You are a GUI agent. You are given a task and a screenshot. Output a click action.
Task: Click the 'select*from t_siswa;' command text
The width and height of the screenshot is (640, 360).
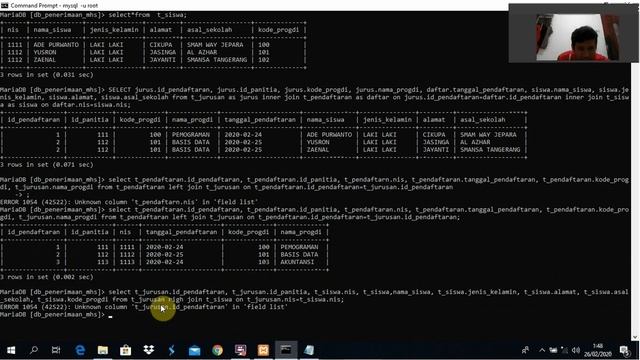click(148, 15)
